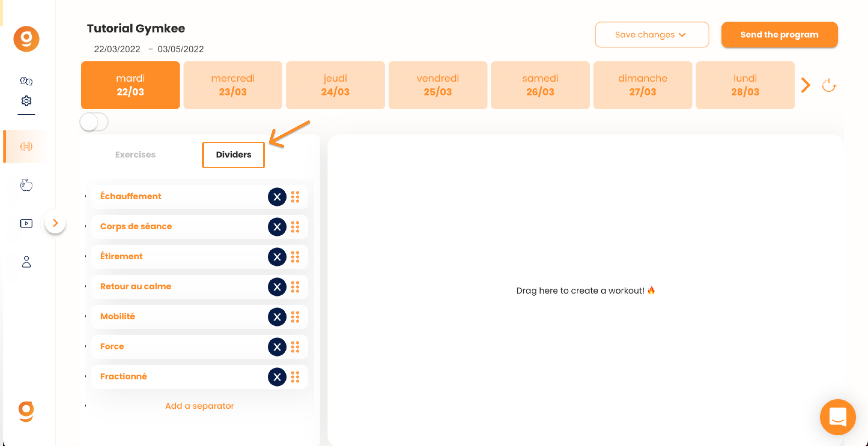
Task: Grab the drag handle for Mobilité
Action: pyautogui.click(x=295, y=317)
